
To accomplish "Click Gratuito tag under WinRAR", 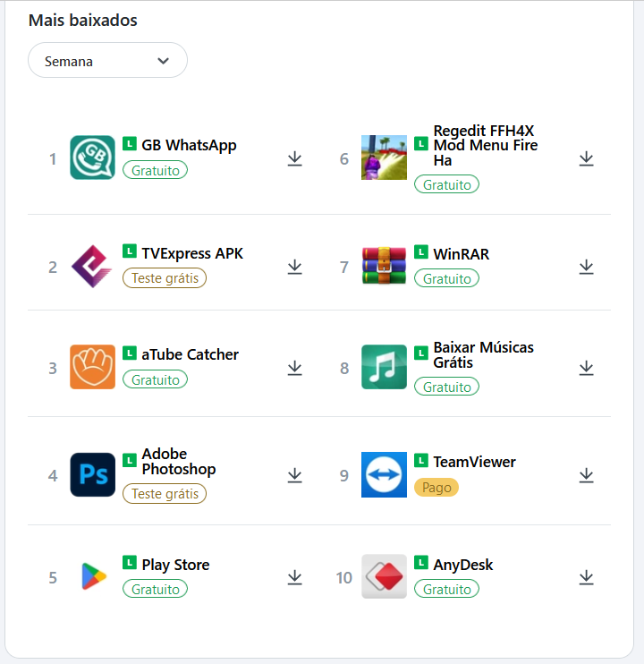I will click(446, 278).
